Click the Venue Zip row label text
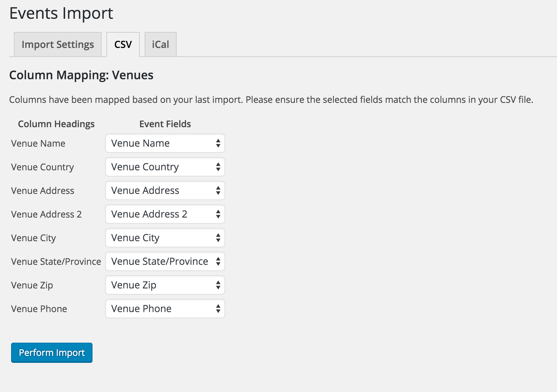Viewport: 557px width, 392px height. [32, 285]
